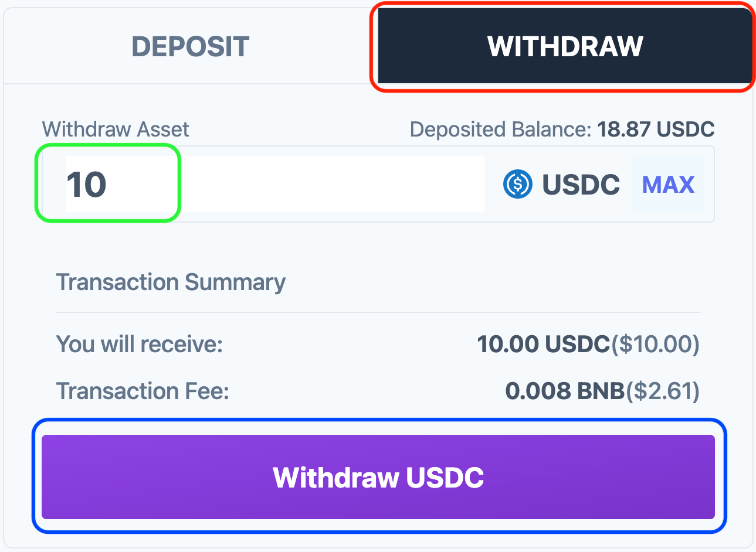Viewport: 756px width, 552px height.
Task: Click the ($10.00) dollar value
Action: pos(656,344)
